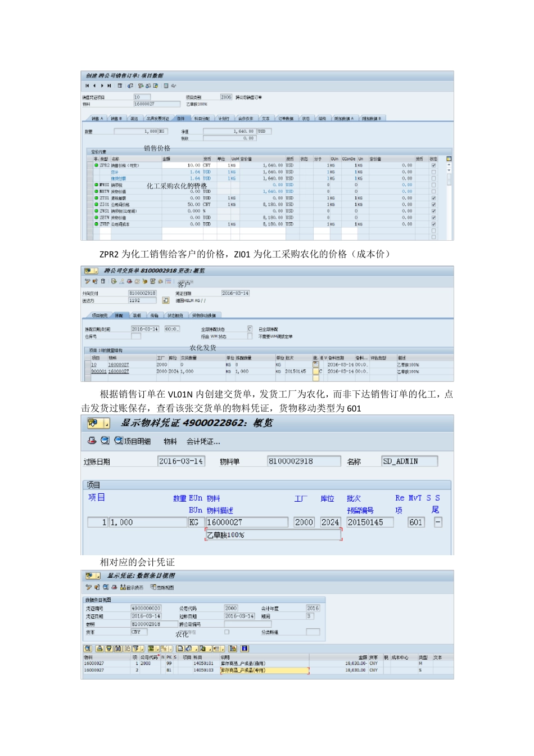Click the green status light of ZPR2
Screen dimensions: 534x756
pos(96,165)
